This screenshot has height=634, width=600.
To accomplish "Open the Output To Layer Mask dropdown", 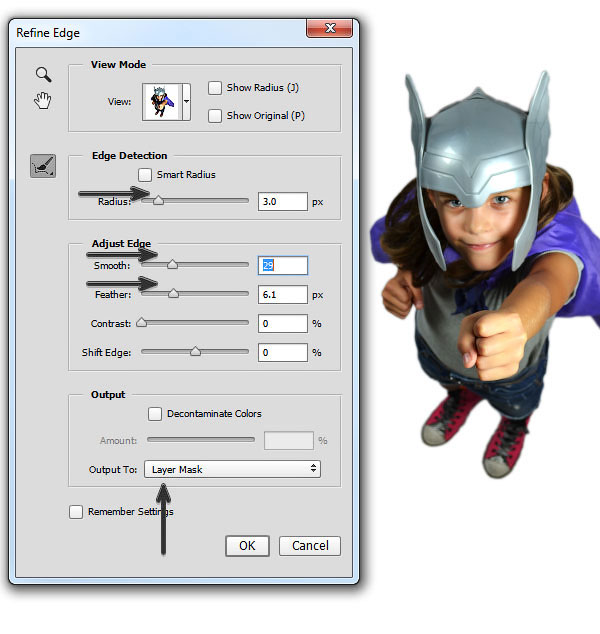I will [x=232, y=469].
